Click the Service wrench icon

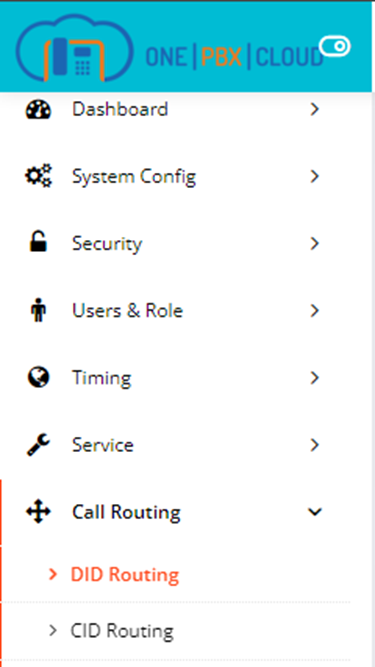[38, 445]
